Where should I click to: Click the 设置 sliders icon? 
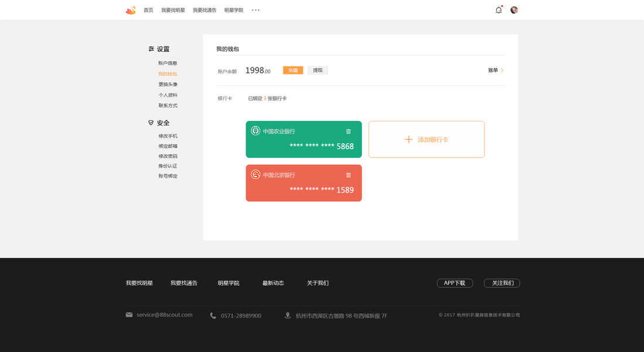click(x=151, y=49)
